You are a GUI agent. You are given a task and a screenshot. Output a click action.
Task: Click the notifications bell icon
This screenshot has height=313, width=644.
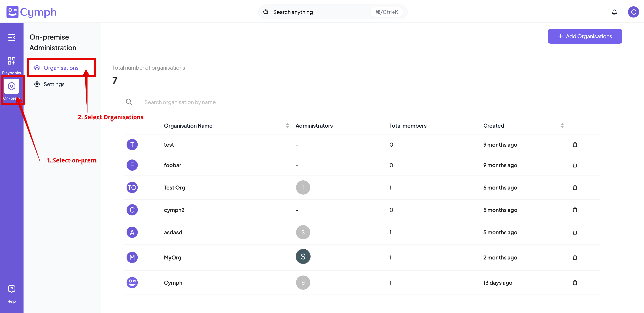tap(614, 12)
